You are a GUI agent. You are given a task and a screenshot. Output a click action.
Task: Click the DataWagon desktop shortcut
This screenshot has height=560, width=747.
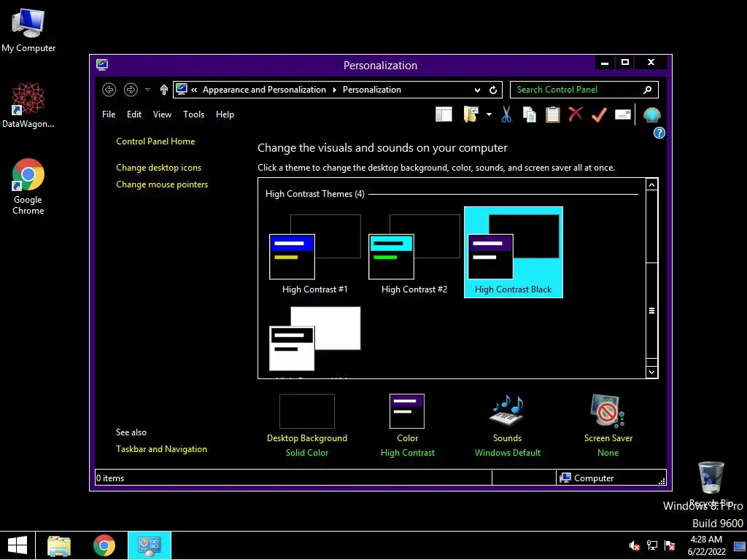pos(28,105)
